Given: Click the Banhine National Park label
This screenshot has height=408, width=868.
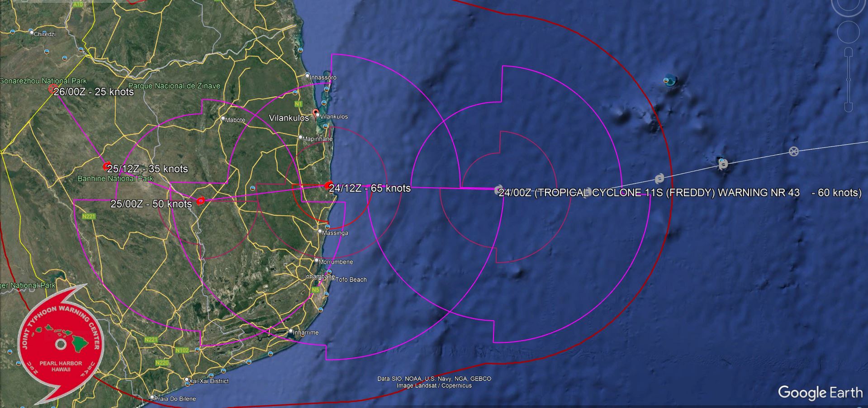Looking at the screenshot, I should coord(115,179).
